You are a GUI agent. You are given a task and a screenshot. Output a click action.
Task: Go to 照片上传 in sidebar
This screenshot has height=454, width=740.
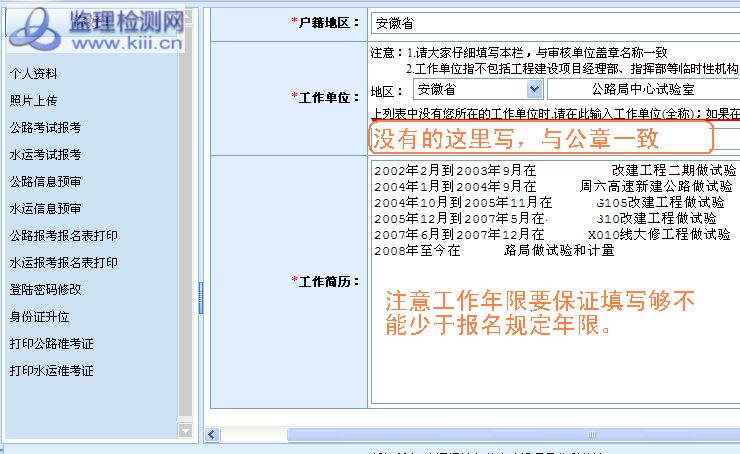click(x=33, y=101)
